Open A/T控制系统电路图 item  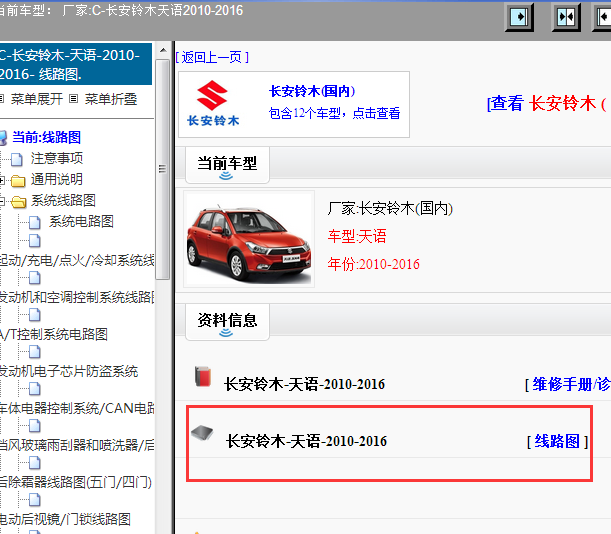click(54, 334)
